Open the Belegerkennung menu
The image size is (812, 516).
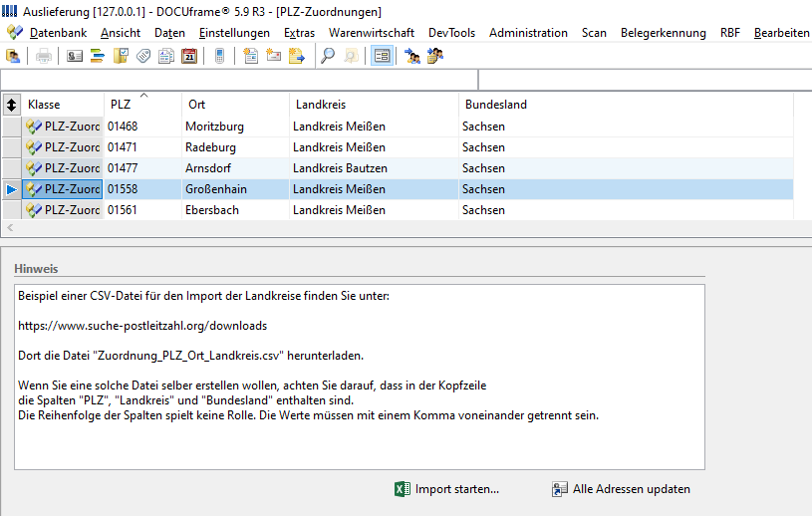(x=663, y=33)
